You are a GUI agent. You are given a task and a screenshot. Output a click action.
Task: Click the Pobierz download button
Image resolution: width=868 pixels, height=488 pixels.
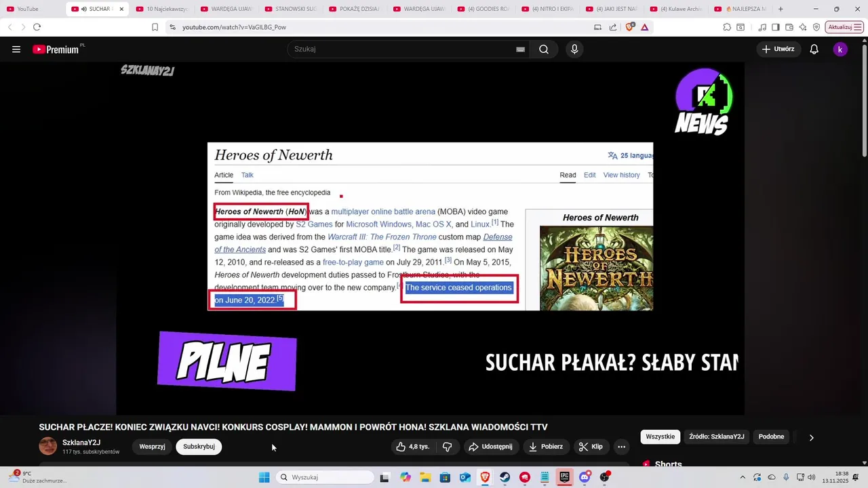coord(546,447)
